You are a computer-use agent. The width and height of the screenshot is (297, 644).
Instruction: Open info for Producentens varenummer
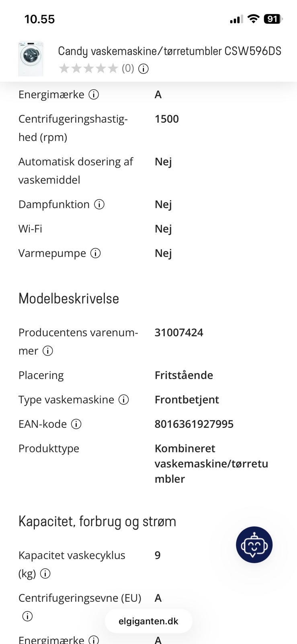tap(48, 351)
